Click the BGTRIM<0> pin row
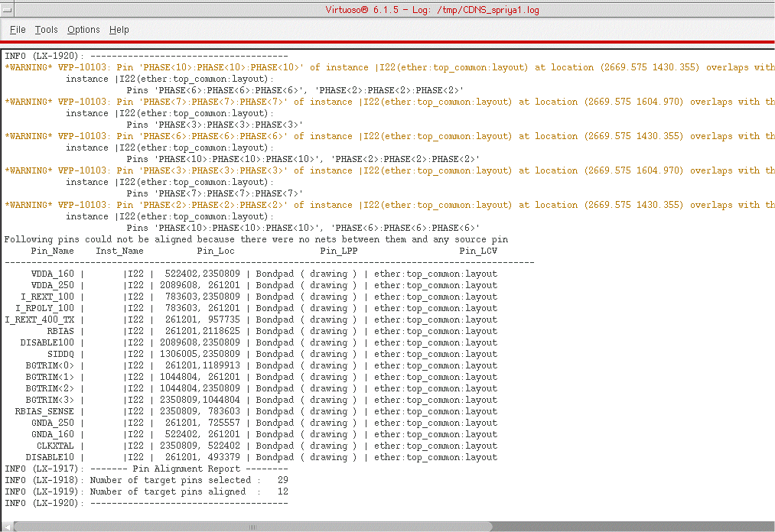 251,365
